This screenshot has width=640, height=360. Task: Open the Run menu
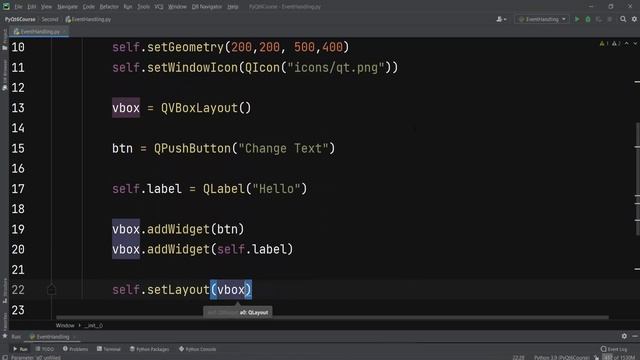(128, 7)
